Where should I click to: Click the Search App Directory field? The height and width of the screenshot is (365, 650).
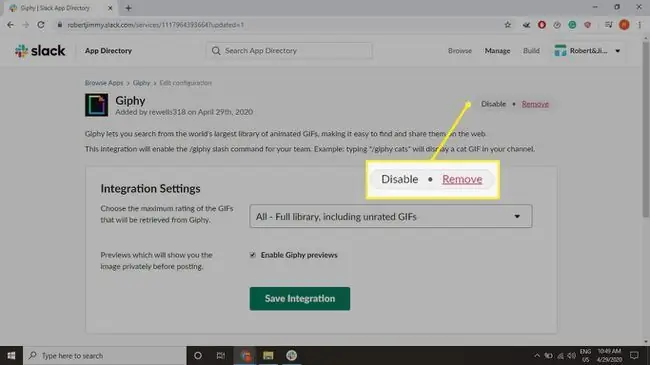(x=289, y=51)
